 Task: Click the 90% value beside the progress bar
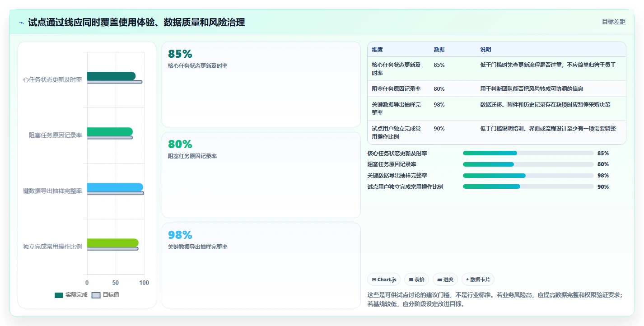click(x=603, y=187)
